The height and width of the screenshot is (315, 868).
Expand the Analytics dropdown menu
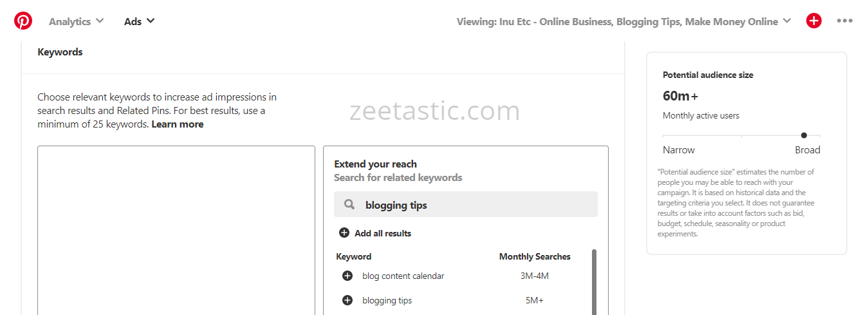(76, 21)
